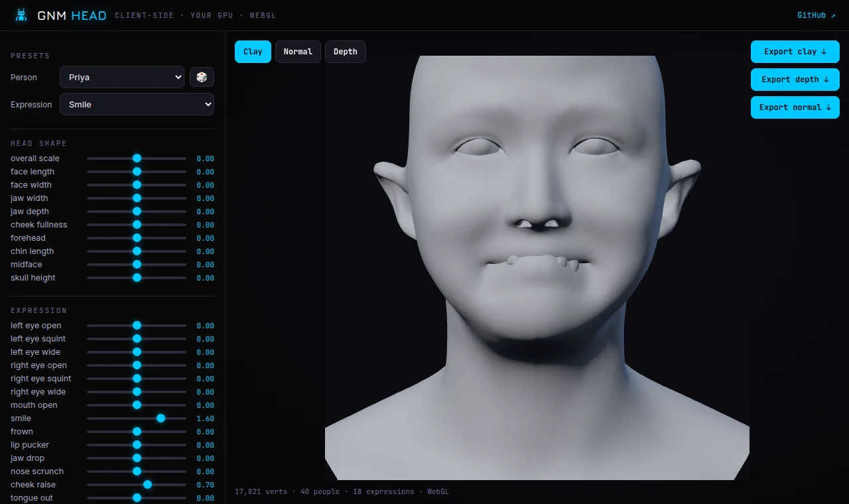
Task: Click the cheek fullness slider handle
Action: pos(137,225)
